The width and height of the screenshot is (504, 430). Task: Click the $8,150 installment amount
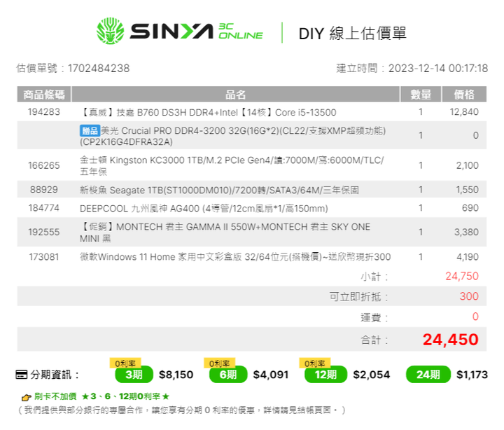[x=176, y=375]
